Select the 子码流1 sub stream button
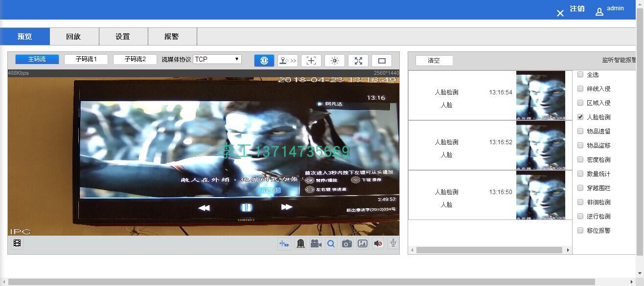The image size is (644, 286). coord(86,59)
